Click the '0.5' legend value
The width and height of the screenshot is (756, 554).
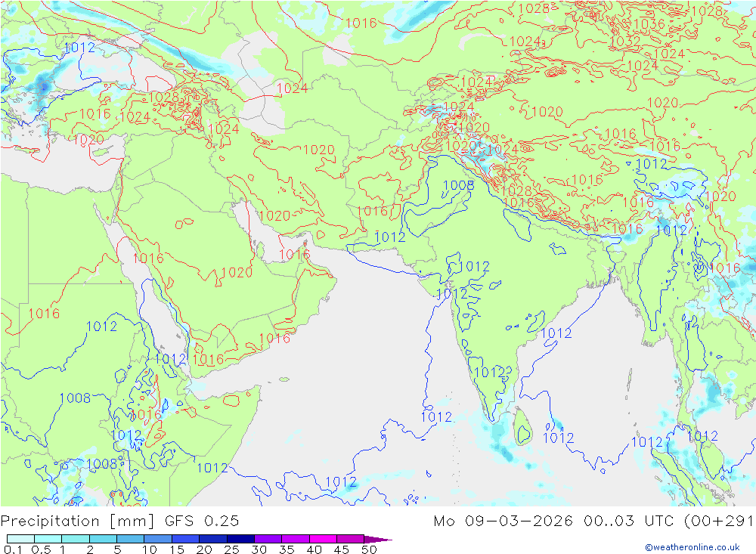[41, 549]
